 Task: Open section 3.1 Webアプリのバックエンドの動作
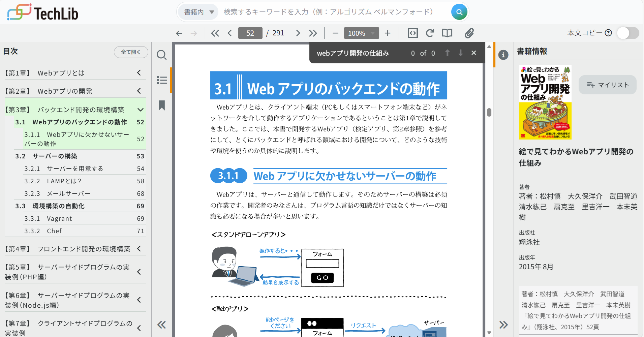coord(80,122)
